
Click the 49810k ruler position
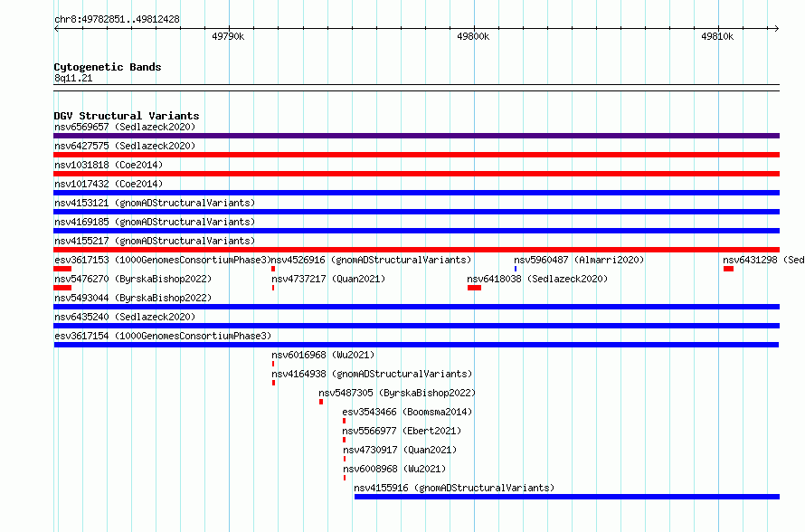(717, 36)
